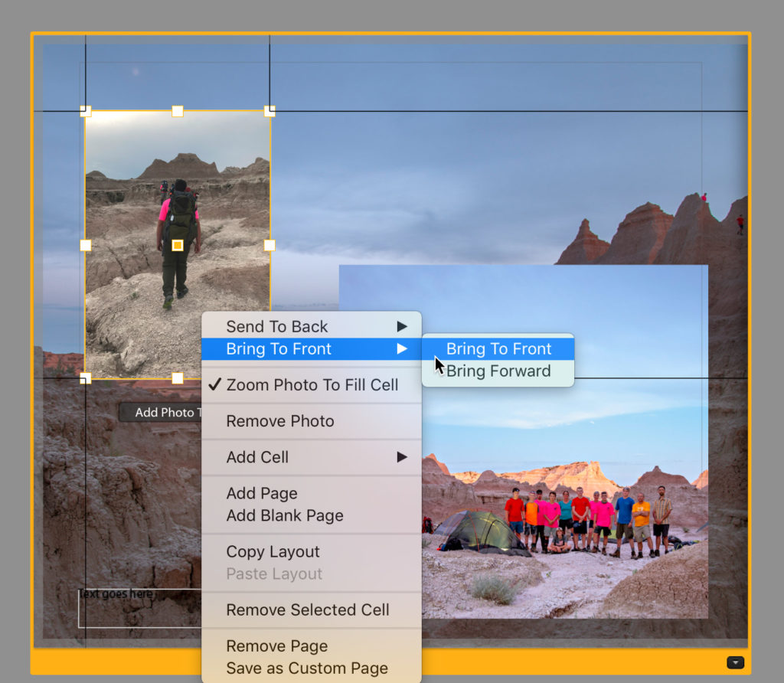The image size is (784, 683).
Task: Click the left-middle resize handle of the hiker photo cell
Action: click(86, 245)
